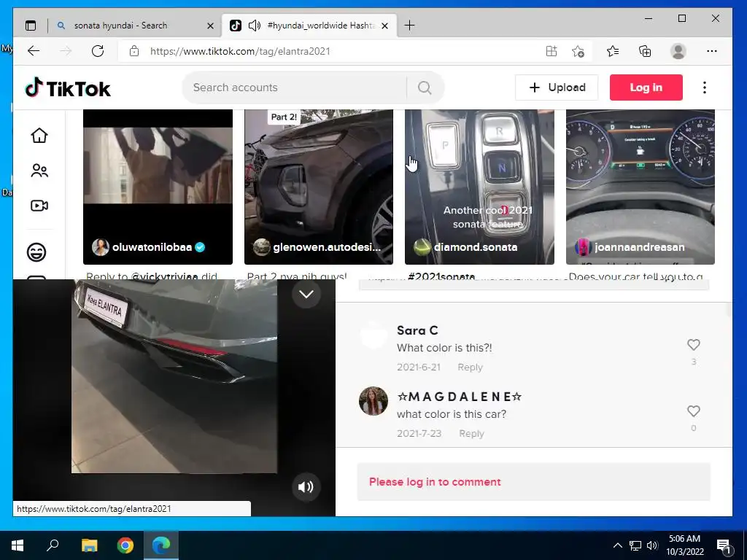Select the #hyundai_worldwide Hashtag tab
The height and width of the screenshot is (560, 747).
[321, 26]
